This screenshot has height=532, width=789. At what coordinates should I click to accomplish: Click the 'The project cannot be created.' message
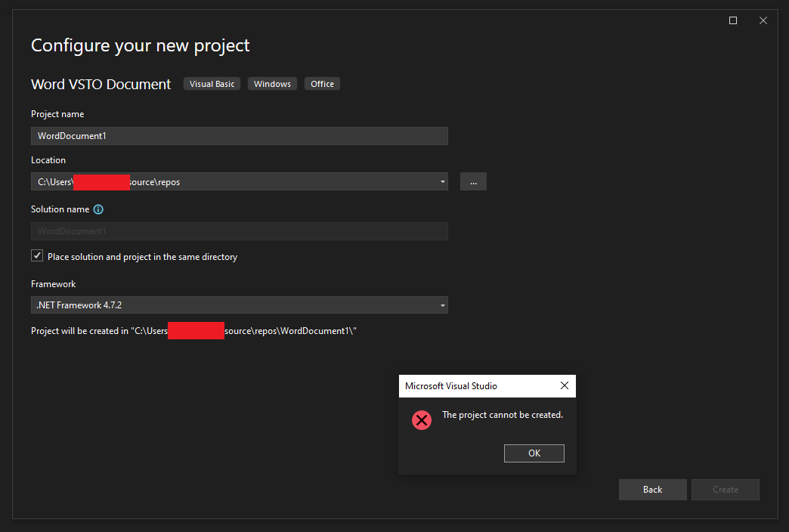tap(502, 415)
